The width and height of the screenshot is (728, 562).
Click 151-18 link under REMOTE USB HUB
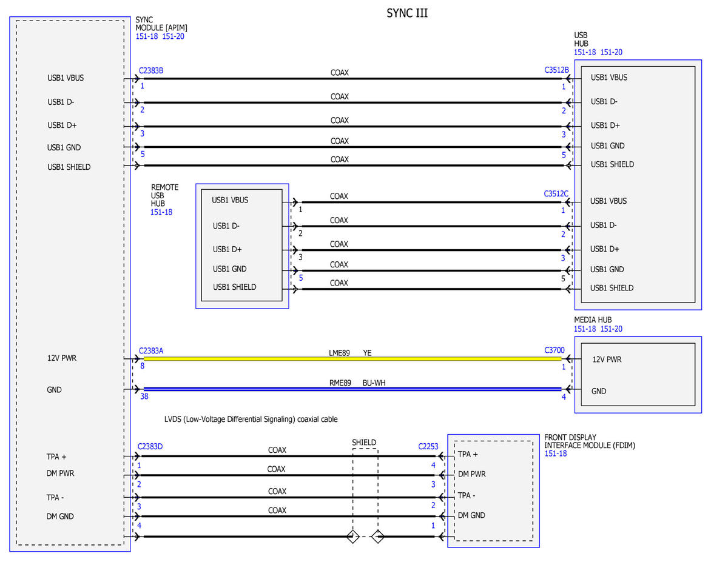tap(161, 212)
